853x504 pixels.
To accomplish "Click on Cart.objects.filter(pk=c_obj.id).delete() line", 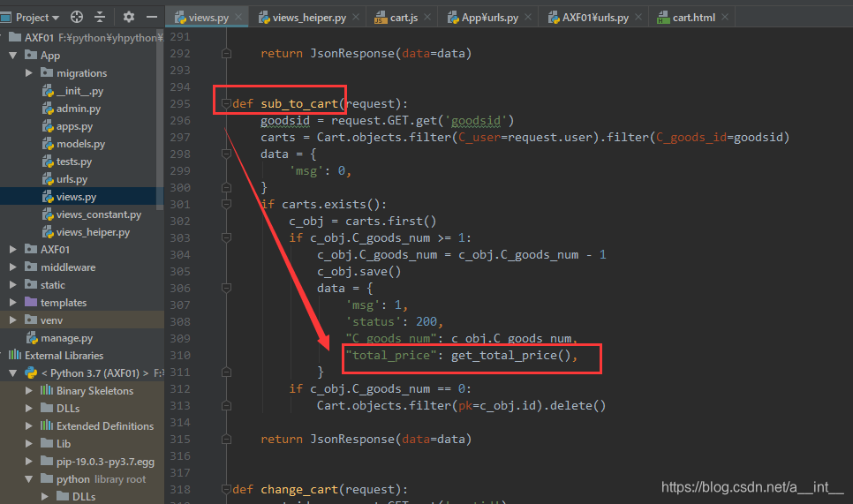I will (x=461, y=406).
